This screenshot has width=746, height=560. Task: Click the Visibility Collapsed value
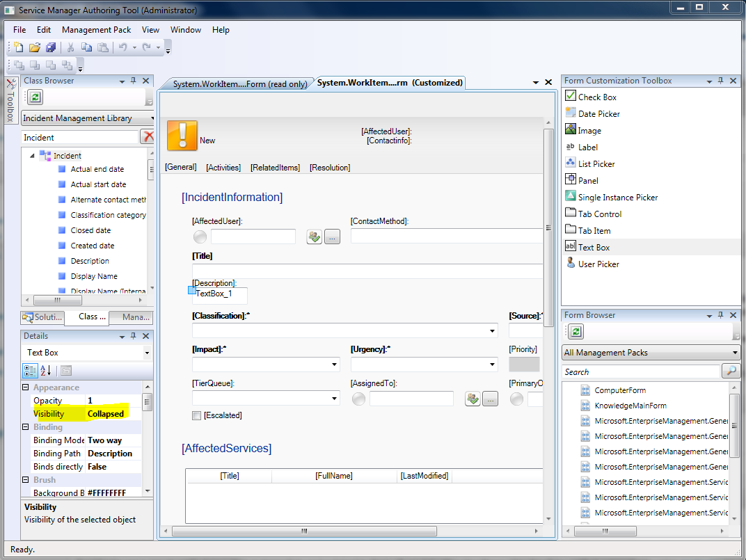click(113, 413)
